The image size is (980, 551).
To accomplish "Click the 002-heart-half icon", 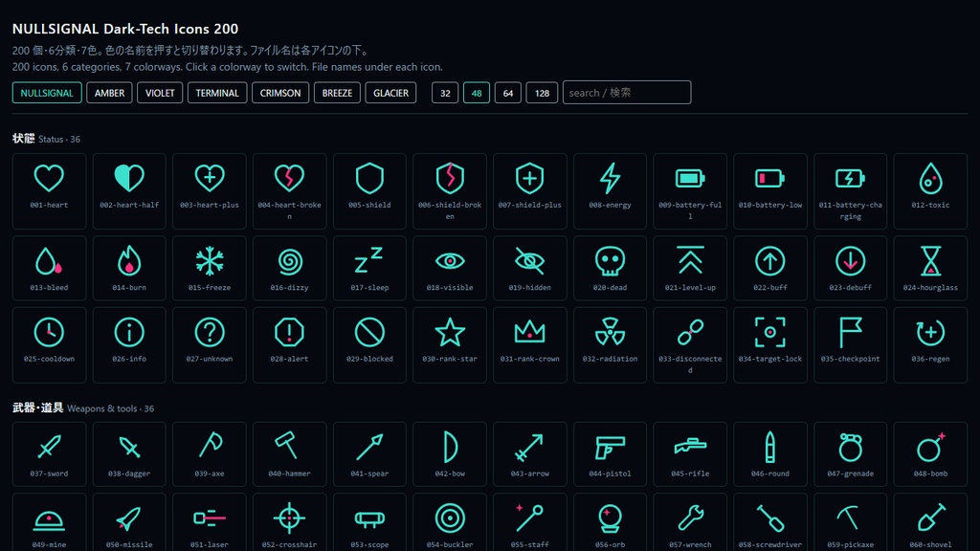I will click(x=129, y=179).
